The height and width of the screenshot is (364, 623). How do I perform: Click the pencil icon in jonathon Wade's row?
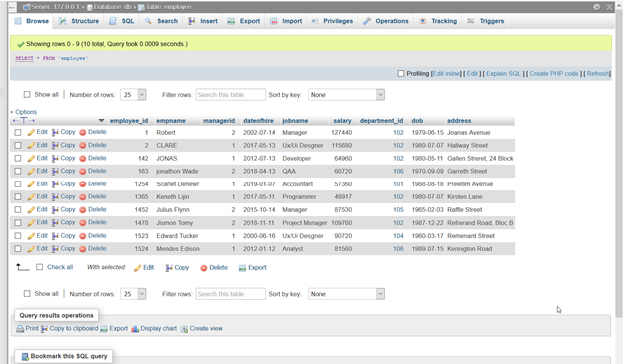coord(31,172)
